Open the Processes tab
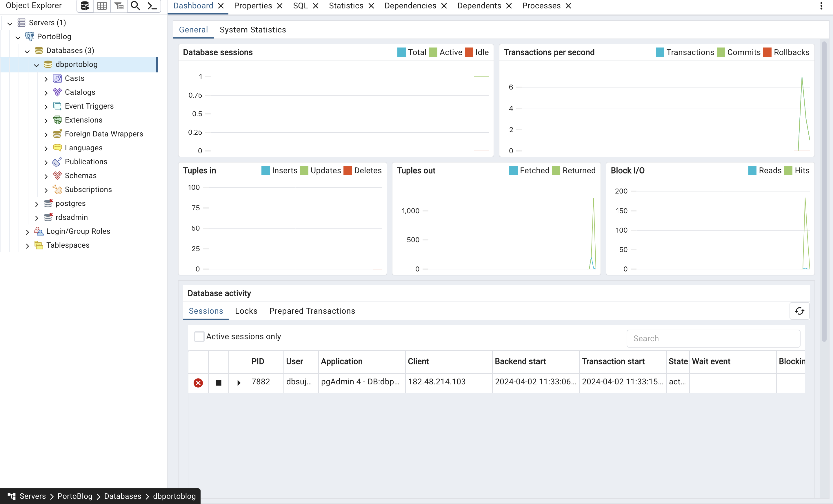 tap(541, 6)
